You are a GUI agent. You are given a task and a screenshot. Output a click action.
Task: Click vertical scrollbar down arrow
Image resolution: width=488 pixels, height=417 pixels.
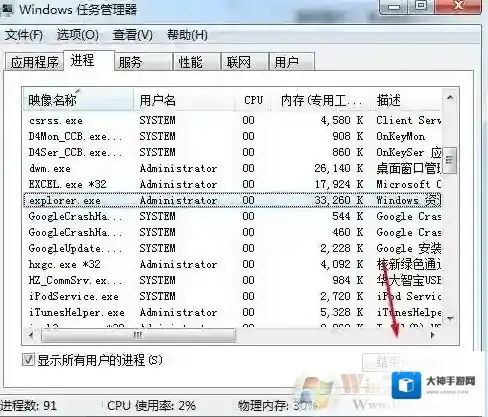coord(450,319)
